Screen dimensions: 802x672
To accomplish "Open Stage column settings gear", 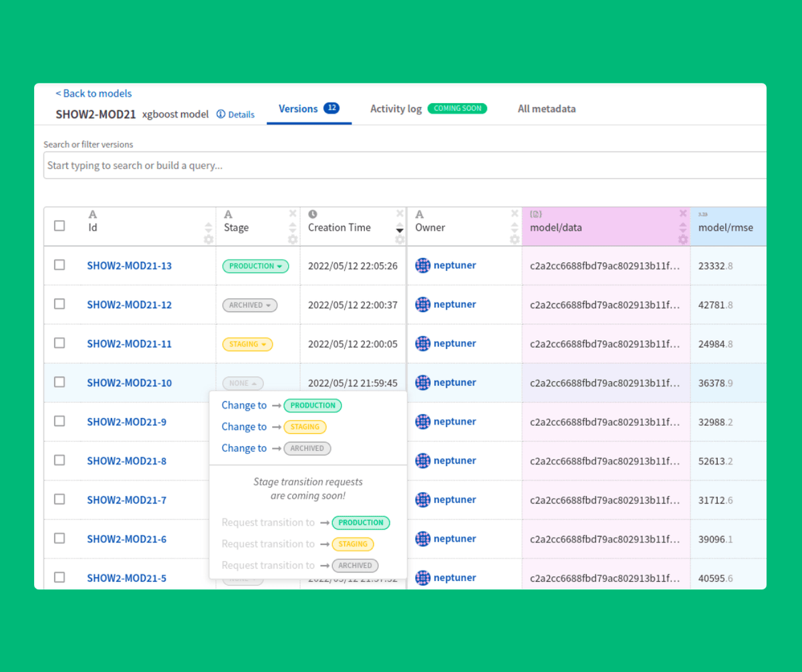I will coord(293,239).
